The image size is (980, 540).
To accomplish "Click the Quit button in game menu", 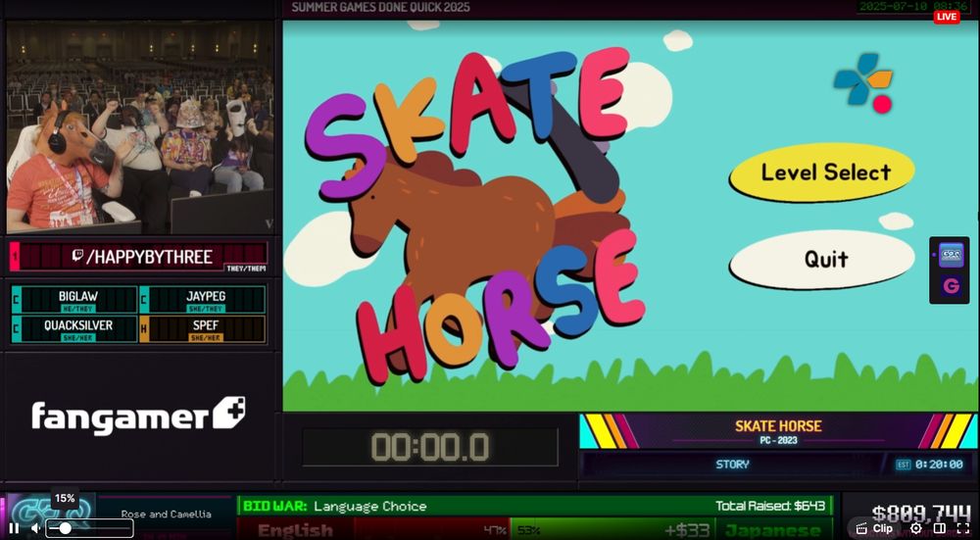I will (x=824, y=259).
